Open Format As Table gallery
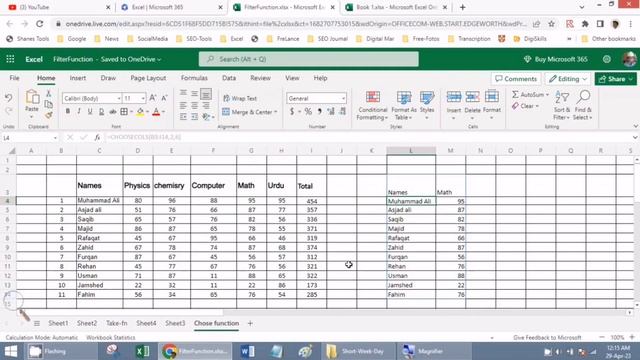 pyautogui.click(x=404, y=105)
